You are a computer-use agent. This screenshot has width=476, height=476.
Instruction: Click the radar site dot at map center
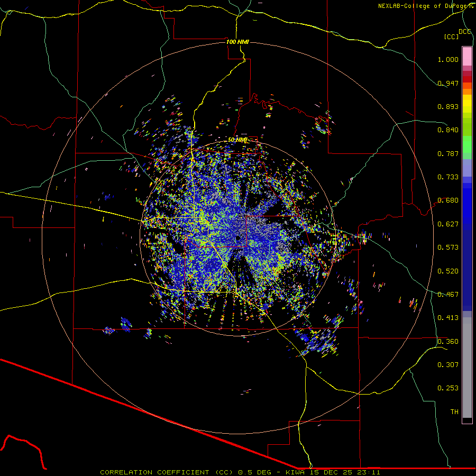point(237,238)
